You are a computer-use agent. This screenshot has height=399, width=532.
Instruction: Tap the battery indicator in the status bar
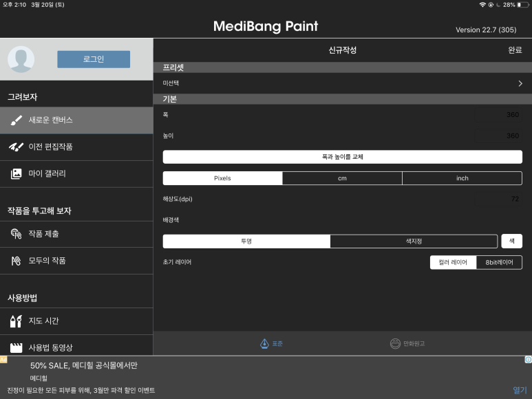point(523,5)
